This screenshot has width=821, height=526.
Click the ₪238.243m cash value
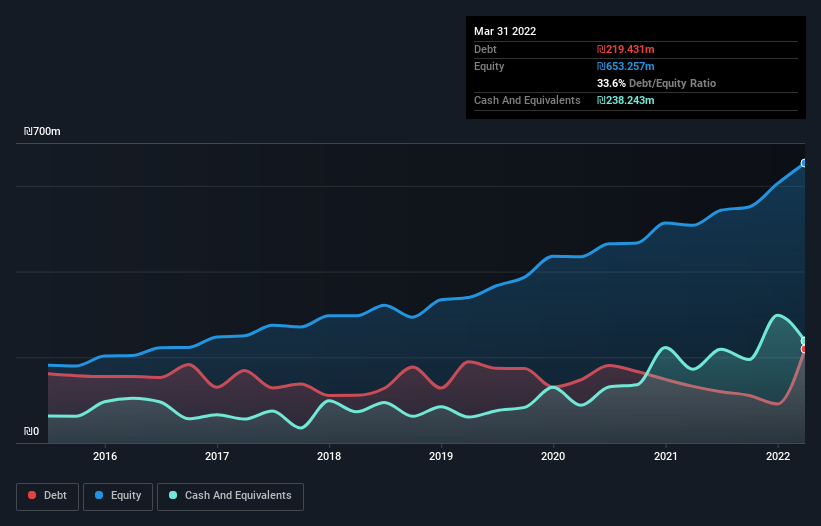(x=626, y=100)
